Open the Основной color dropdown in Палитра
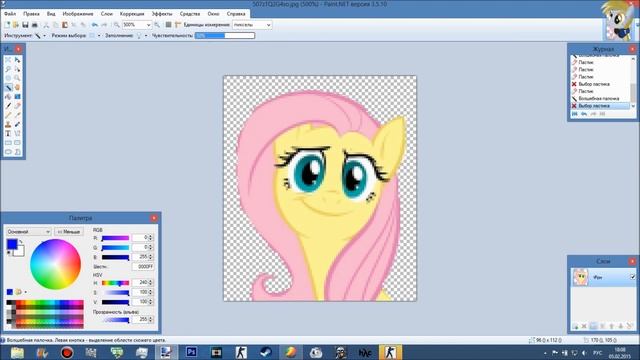Screen dimensions: 640x360 (x=29, y=231)
